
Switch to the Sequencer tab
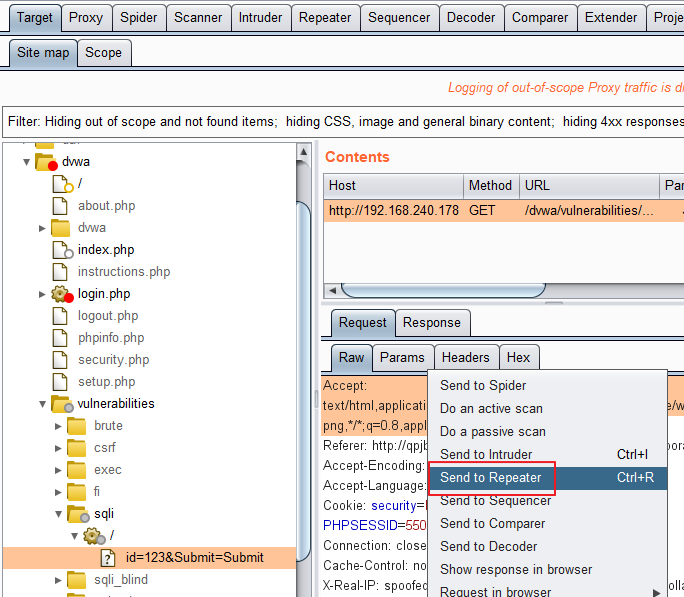399,18
